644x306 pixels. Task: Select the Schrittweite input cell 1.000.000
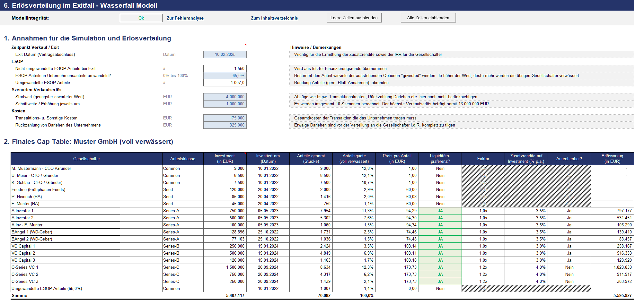tap(225, 104)
